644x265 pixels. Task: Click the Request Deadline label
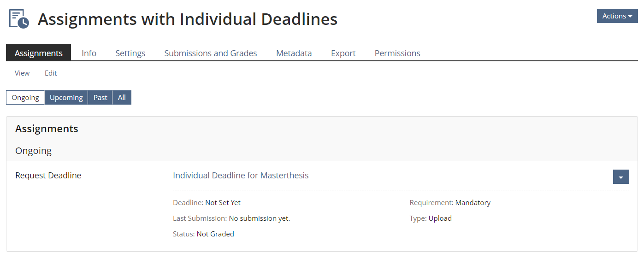point(48,175)
